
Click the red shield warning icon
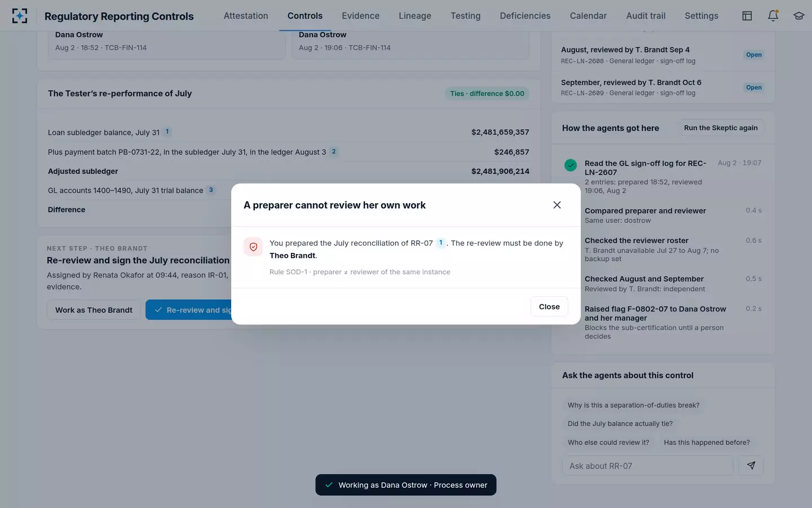click(253, 247)
